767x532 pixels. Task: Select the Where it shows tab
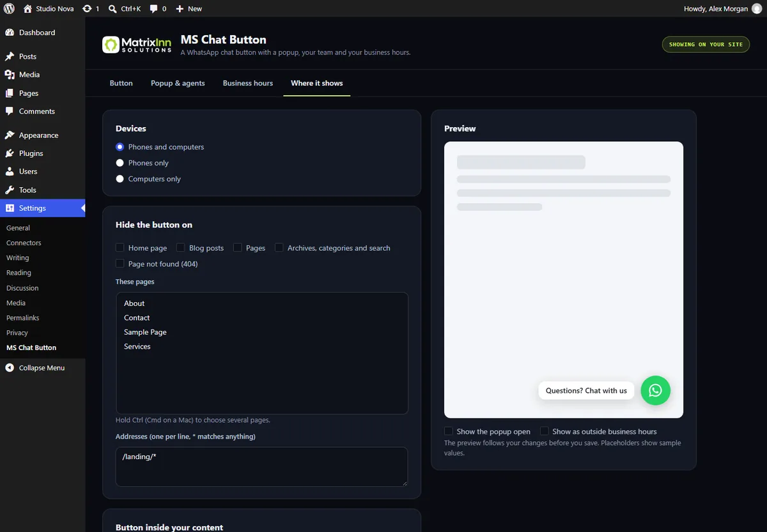pyautogui.click(x=317, y=83)
